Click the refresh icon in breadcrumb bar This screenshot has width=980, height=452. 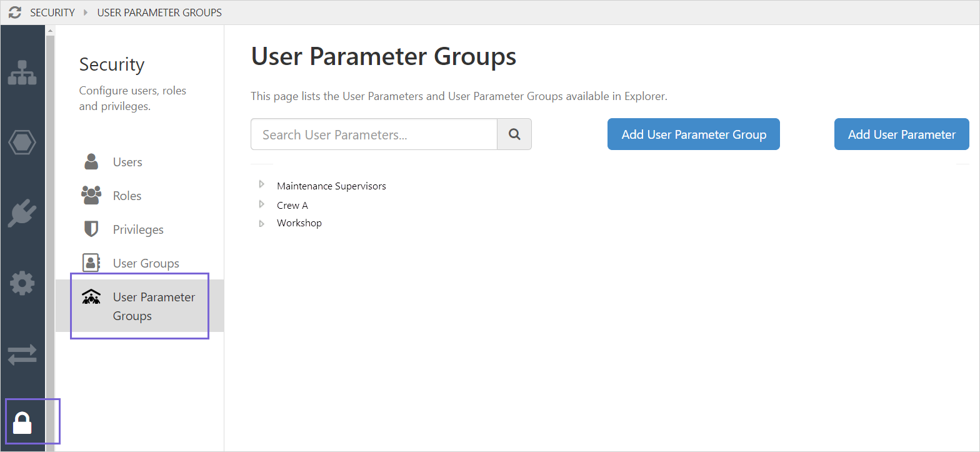(15, 13)
